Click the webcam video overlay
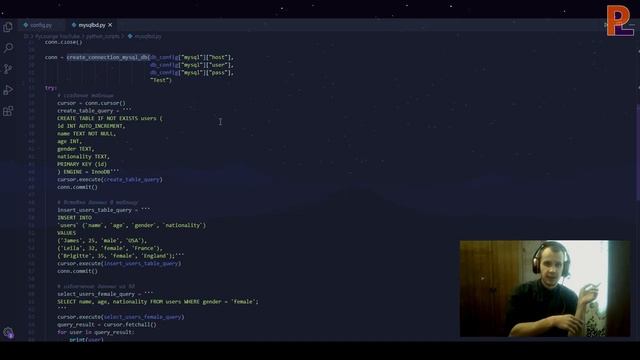 coord(544,289)
